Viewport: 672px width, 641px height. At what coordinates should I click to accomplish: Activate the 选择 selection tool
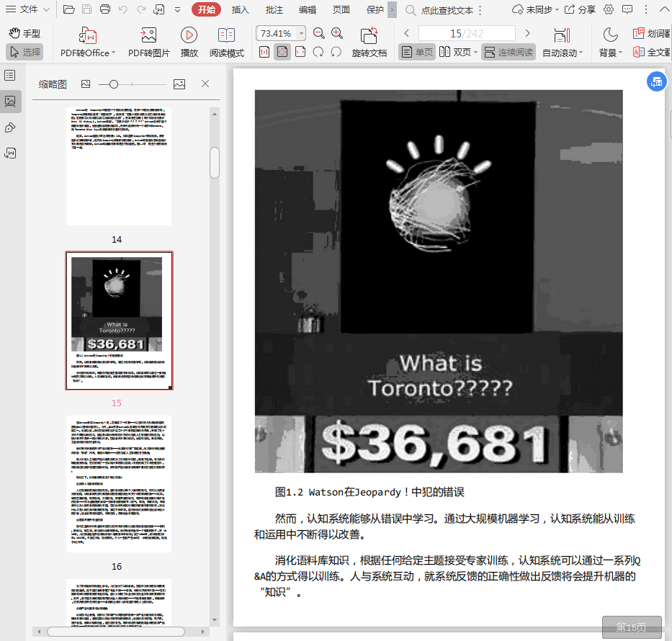click(x=24, y=52)
